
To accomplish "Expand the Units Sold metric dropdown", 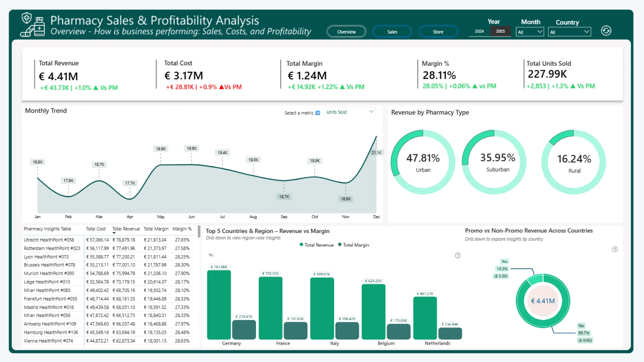I will [x=371, y=112].
